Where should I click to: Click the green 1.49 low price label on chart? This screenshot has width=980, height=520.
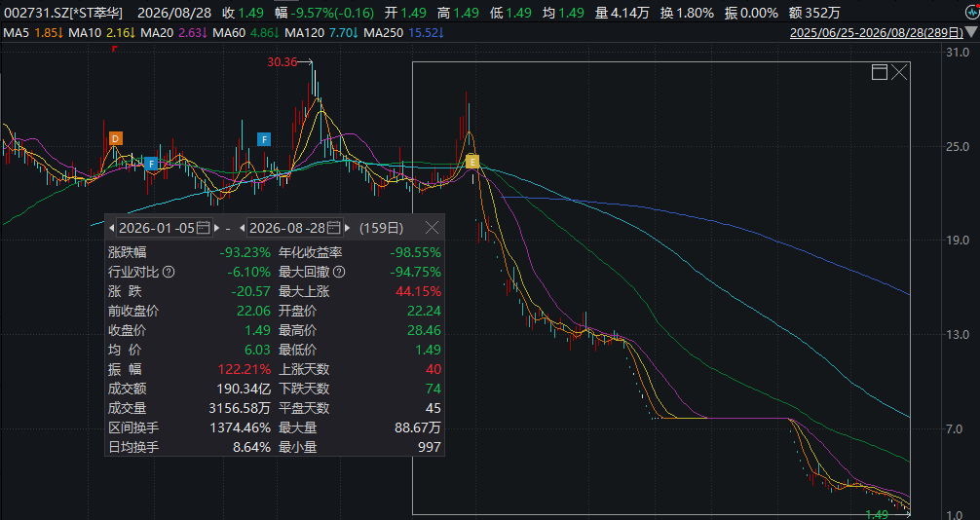[876, 514]
